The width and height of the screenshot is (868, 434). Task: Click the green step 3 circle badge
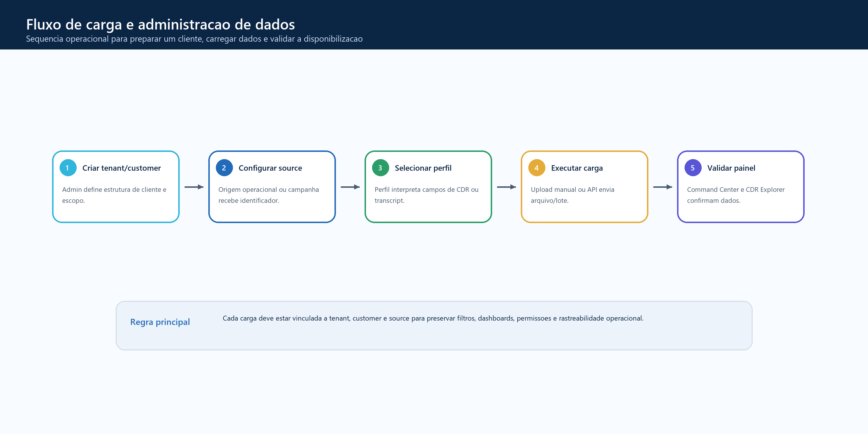click(x=380, y=168)
